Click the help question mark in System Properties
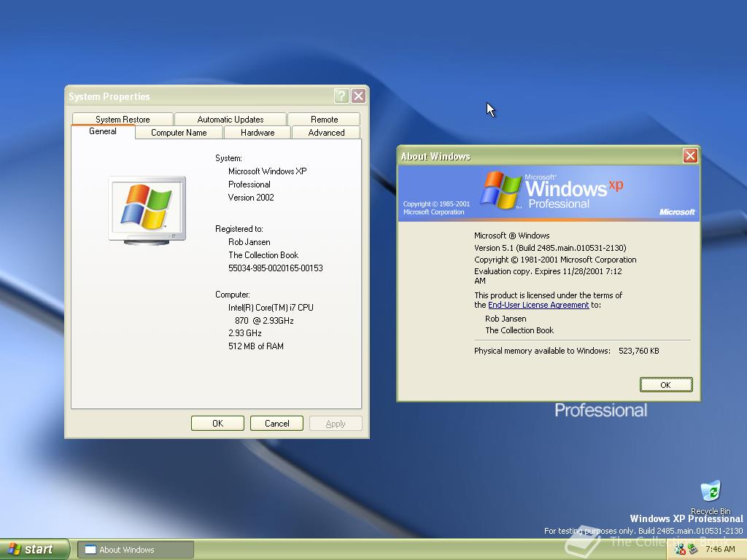 click(x=341, y=96)
